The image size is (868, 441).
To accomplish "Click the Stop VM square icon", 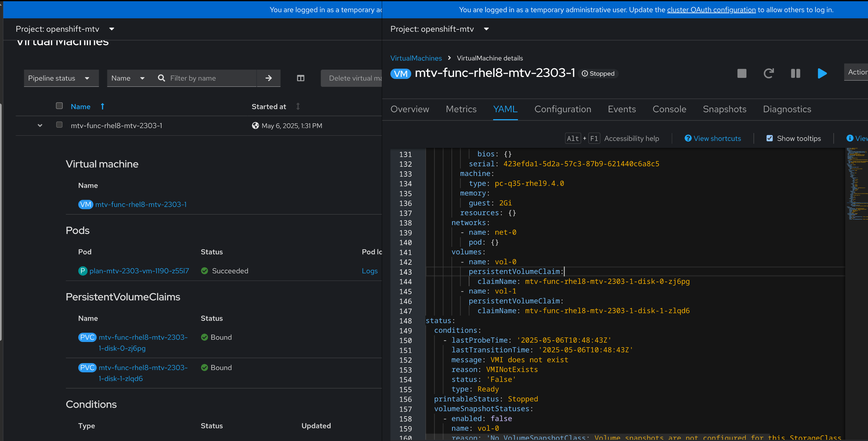I will point(741,73).
